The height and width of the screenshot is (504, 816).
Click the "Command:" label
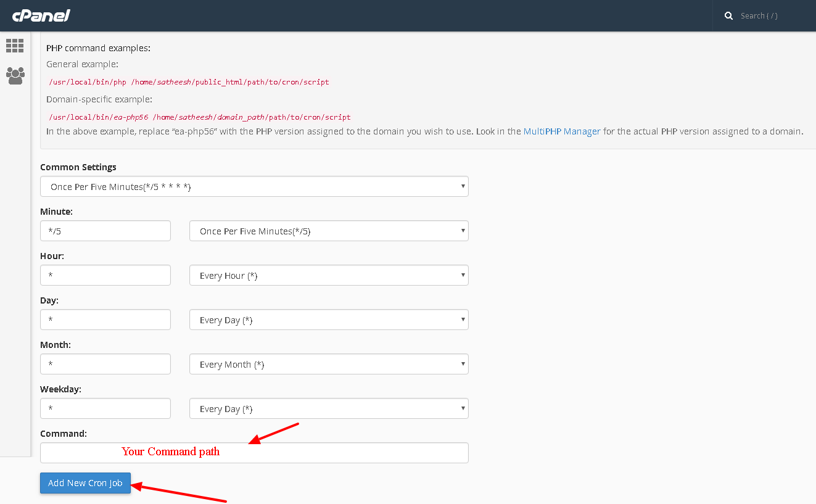[64, 434]
